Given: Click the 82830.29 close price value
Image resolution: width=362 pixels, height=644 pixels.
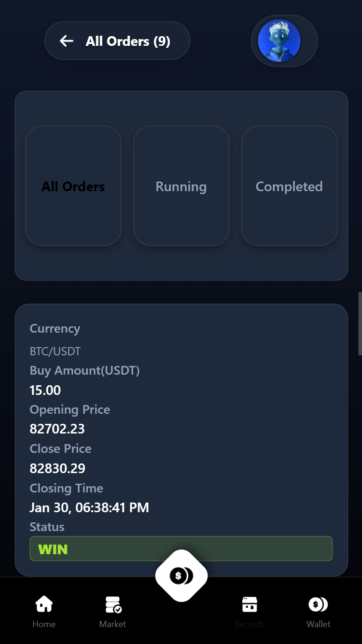Looking at the screenshot, I should pyautogui.click(x=57, y=468).
